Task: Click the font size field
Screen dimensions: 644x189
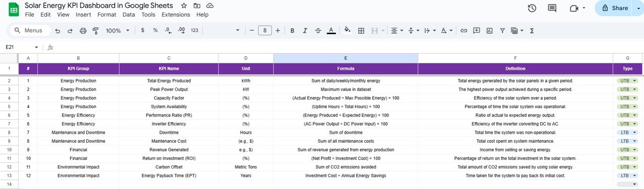Action: click(265, 31)
